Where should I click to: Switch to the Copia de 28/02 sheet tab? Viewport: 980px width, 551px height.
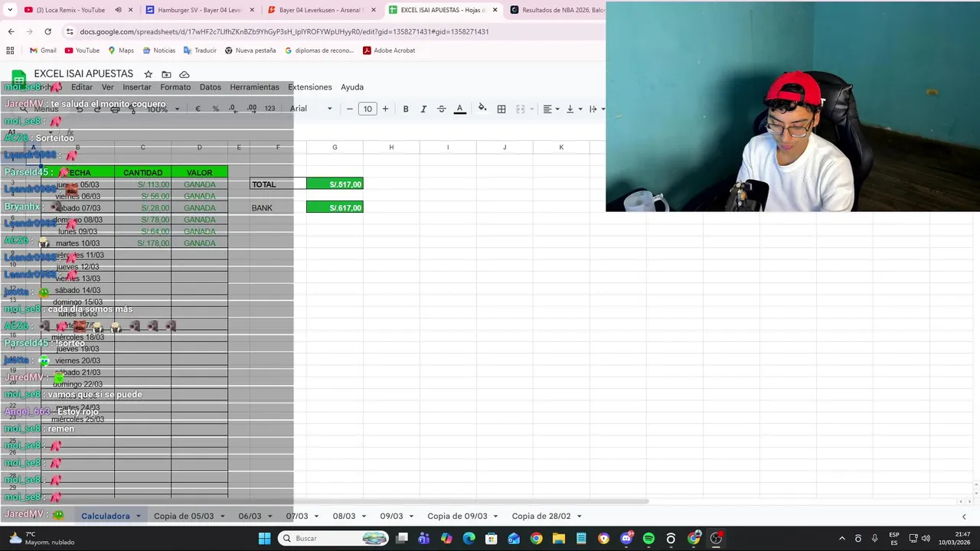click(541, 516)
